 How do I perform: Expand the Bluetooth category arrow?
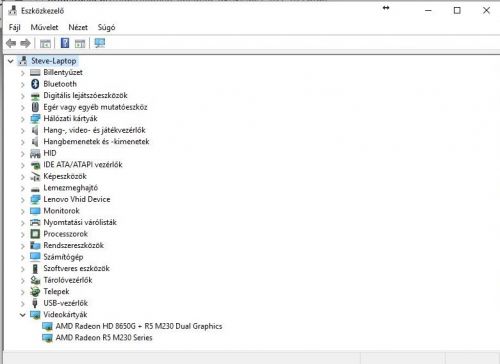pyautogui.click(x=23, y=85)
